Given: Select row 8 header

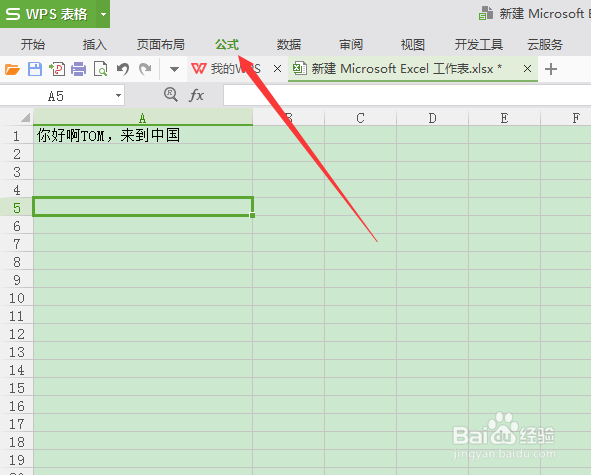Looking at the screenshot, I should [x=16, y=262].
